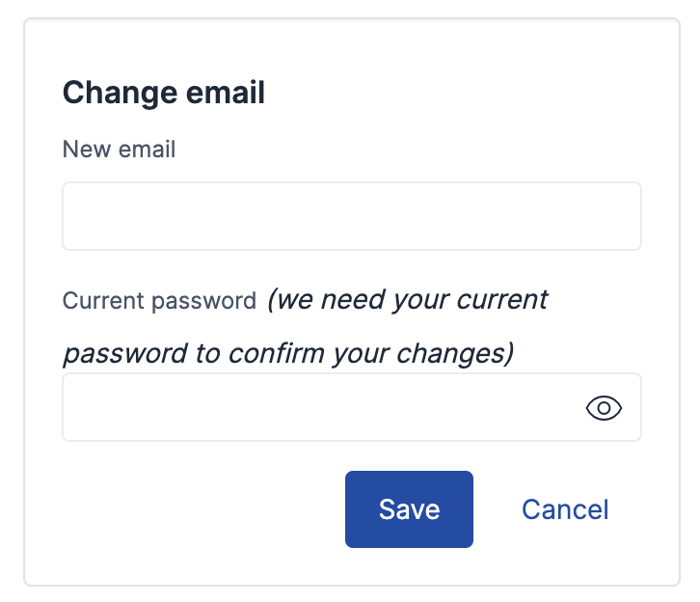This screenshot has width=700, height=602.
Task: Click the "password to confirm your changes)" line
Action: 287,353
